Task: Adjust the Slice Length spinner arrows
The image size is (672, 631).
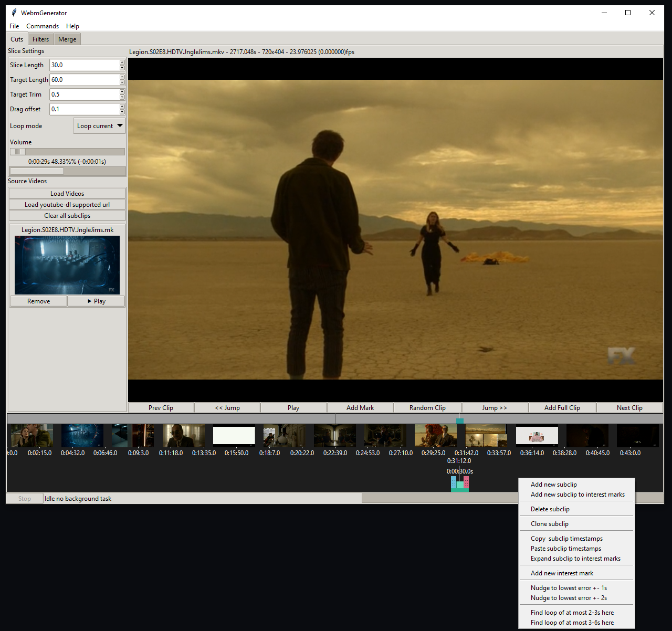Action: coord(122,65)
